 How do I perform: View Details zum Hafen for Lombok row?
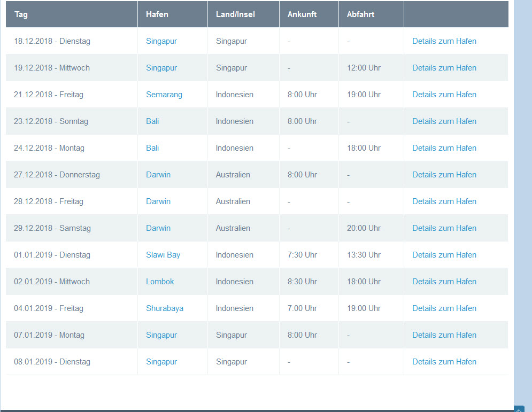444,282
